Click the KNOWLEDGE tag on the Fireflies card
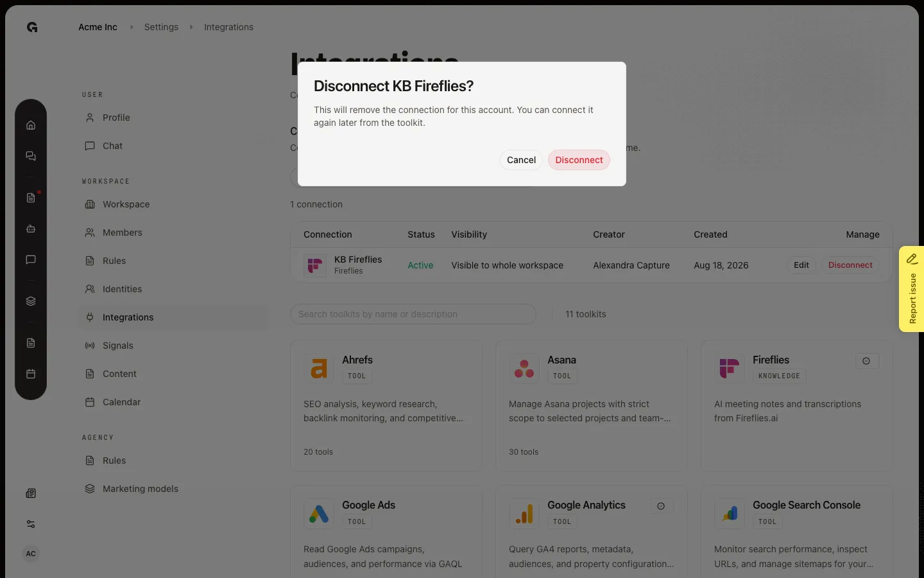The width and height of the screenshot is (924, 578). click(779, 376)
